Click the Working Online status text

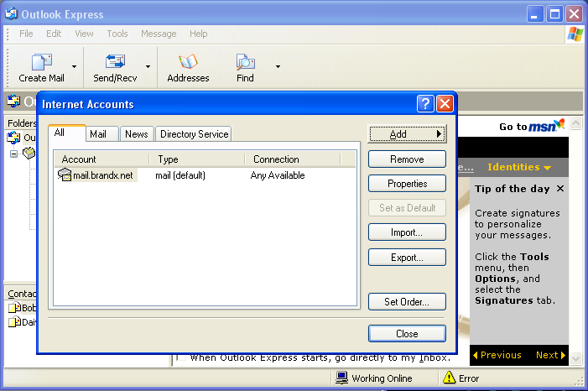(382, 378)
